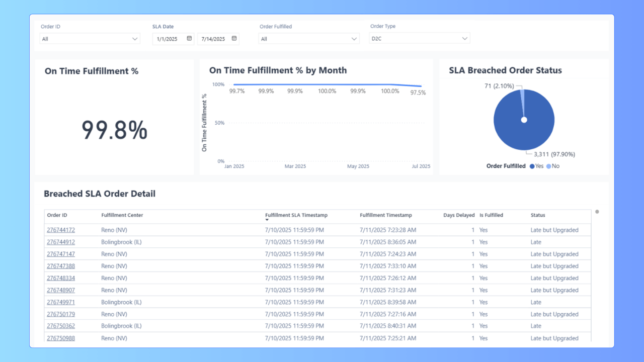Expand the Order ID filter dropdown
The width and height of the screenshot is (644, 362).
(x=135, y=39)
